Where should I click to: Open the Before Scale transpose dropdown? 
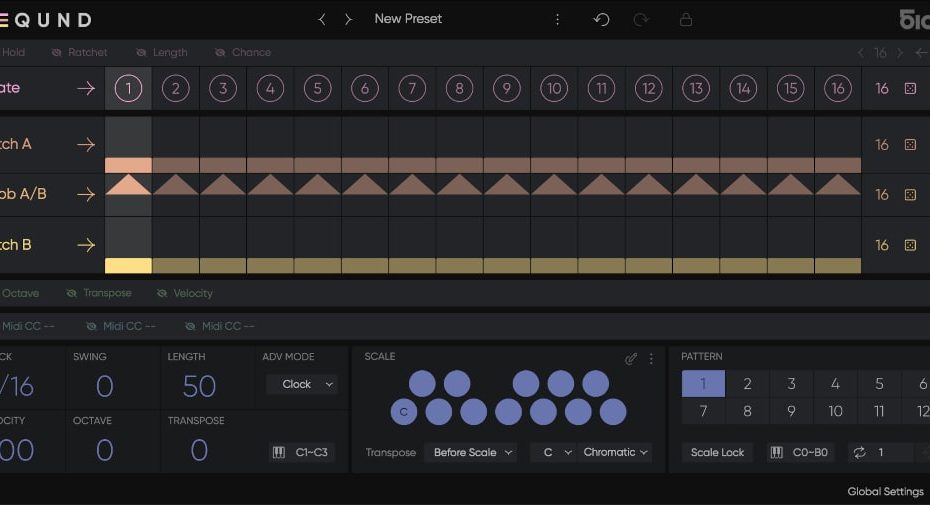pyautogui.click(x=470, y=452)
